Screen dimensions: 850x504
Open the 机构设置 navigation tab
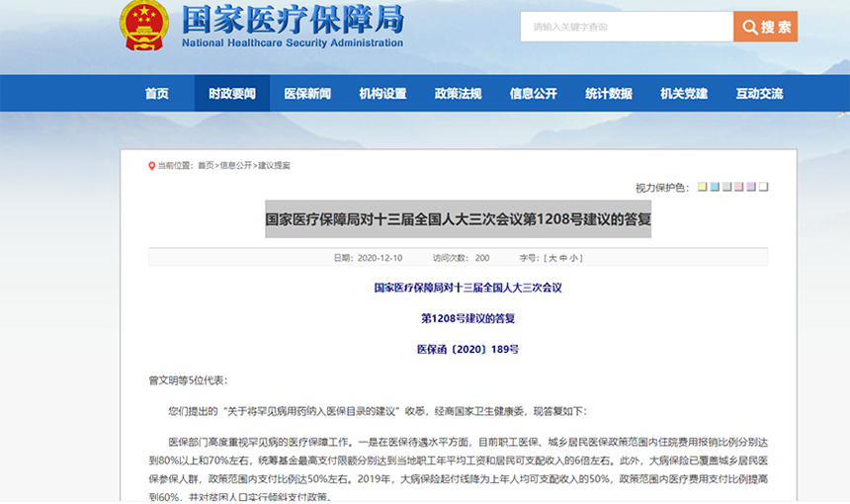[382, 94]
